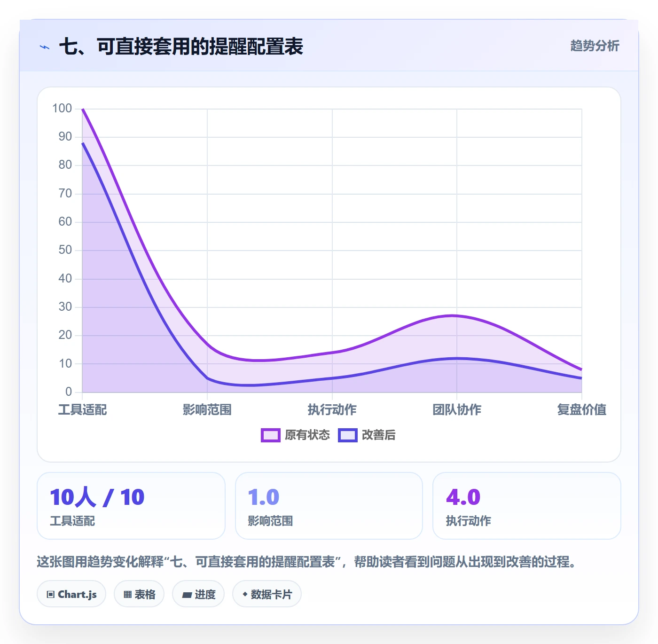Click the 工具适配 x-axis label
Screen dimensions: 658x644
82,409
